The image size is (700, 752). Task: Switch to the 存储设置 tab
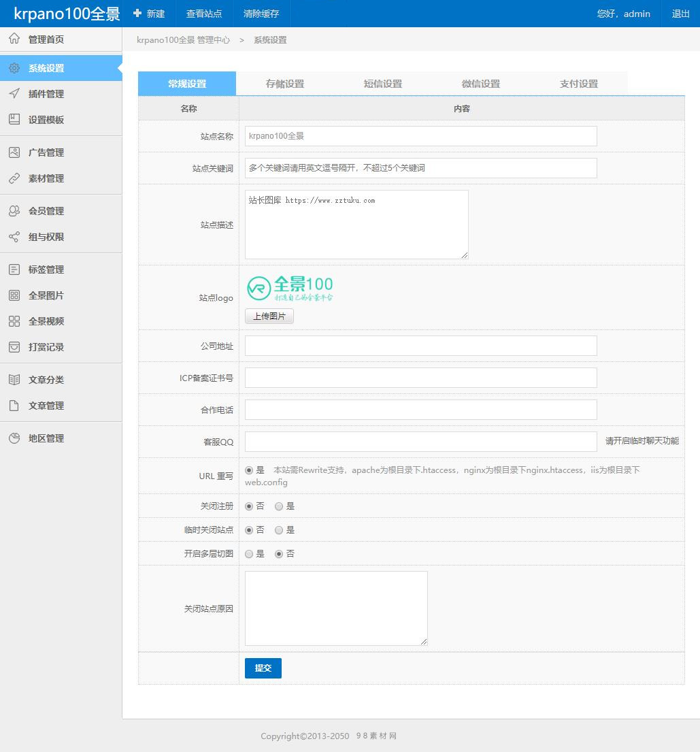[x=285, y=84]
